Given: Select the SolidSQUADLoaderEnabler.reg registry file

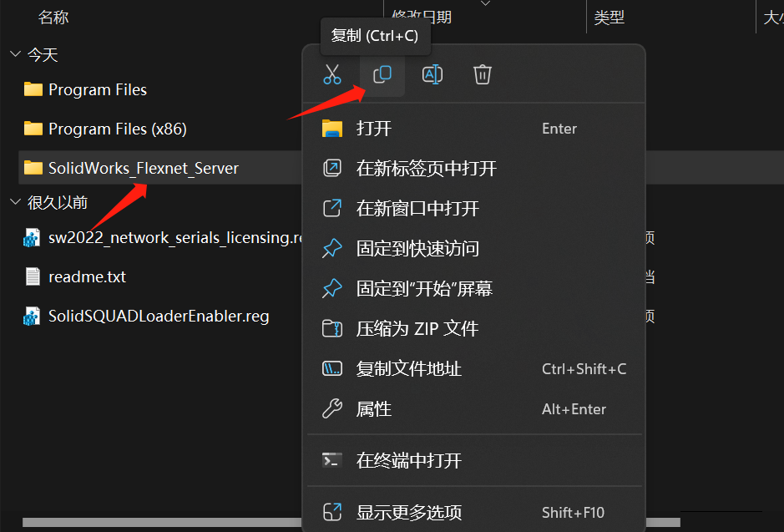Looking at the screenshot, I should [146, 316].
